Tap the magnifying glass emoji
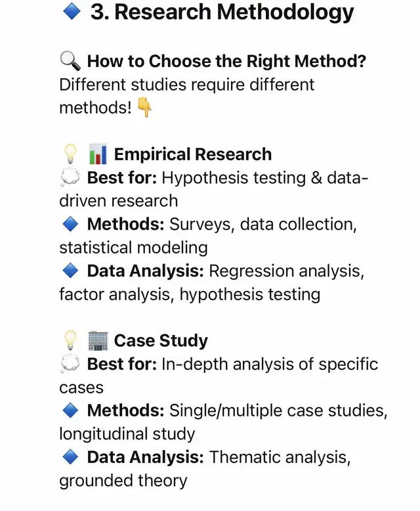The height and width of the screenshot is (511, 420). tap(70, 62)
